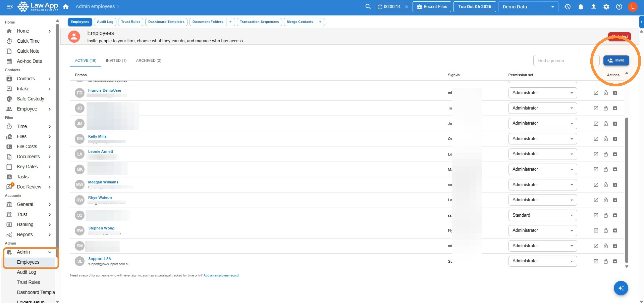Open Recent Files button
Screen dimensions: 644x303
coord(432,7)
